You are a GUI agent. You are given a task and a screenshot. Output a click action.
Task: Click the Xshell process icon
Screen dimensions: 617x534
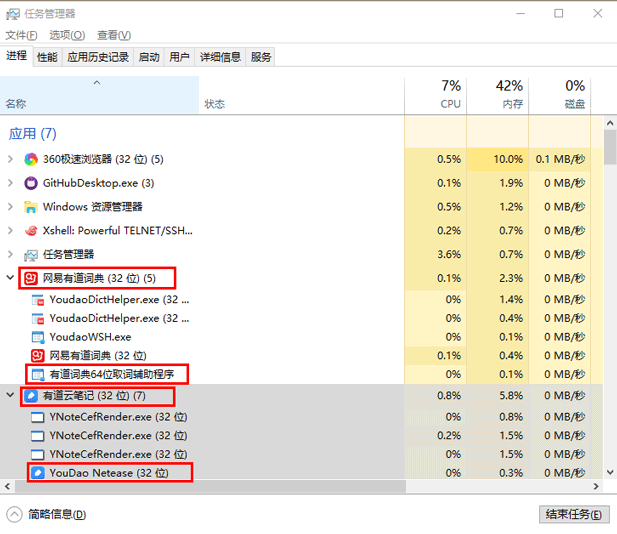point(31,231)
